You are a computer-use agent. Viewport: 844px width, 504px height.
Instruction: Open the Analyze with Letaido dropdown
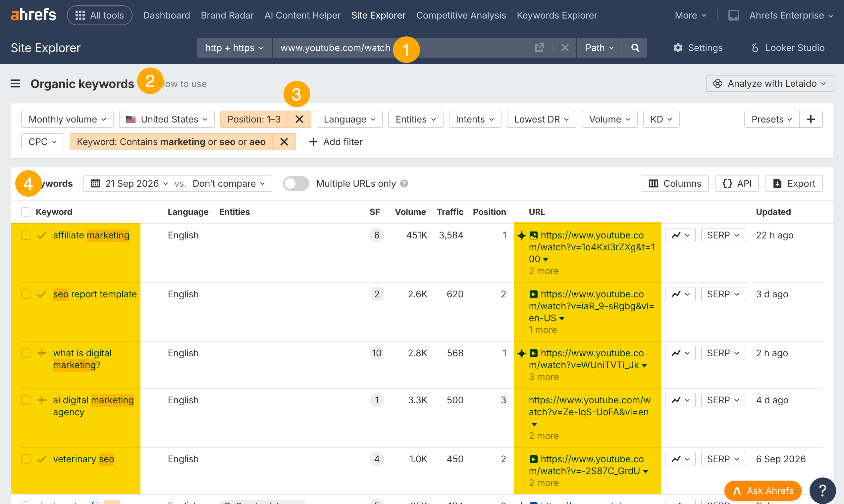(769, 83)
